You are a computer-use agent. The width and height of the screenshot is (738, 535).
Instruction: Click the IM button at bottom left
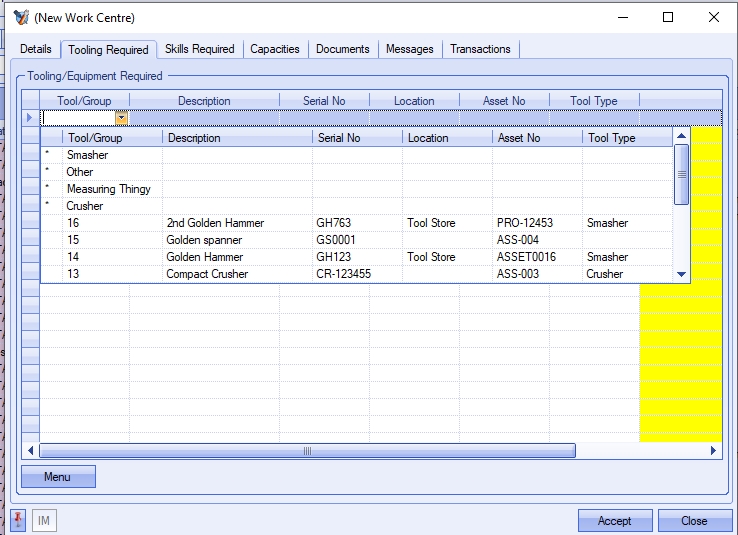[44, 520]
